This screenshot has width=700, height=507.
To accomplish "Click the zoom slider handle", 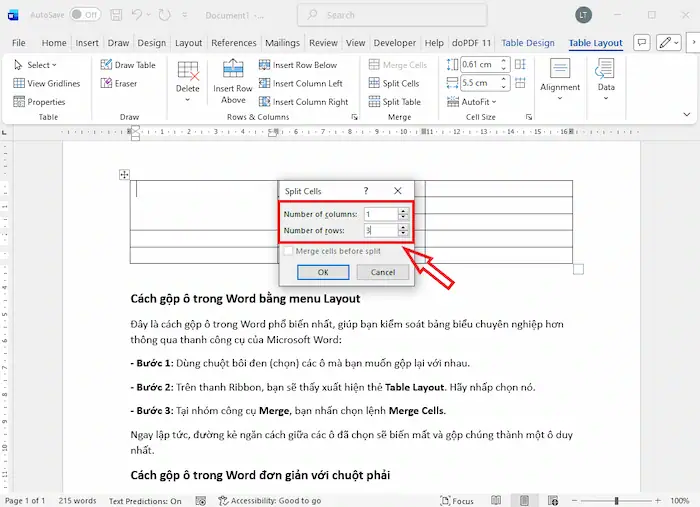I will [x=616, y=501].
